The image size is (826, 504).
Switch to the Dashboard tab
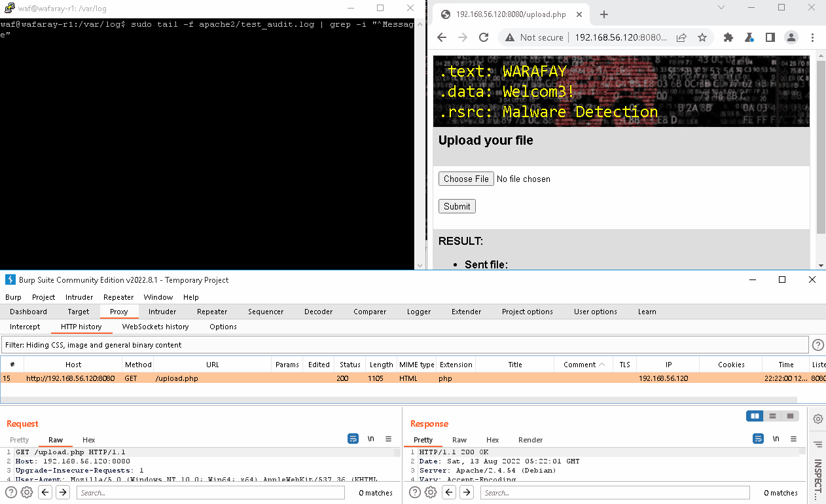[x=28, y=312]
